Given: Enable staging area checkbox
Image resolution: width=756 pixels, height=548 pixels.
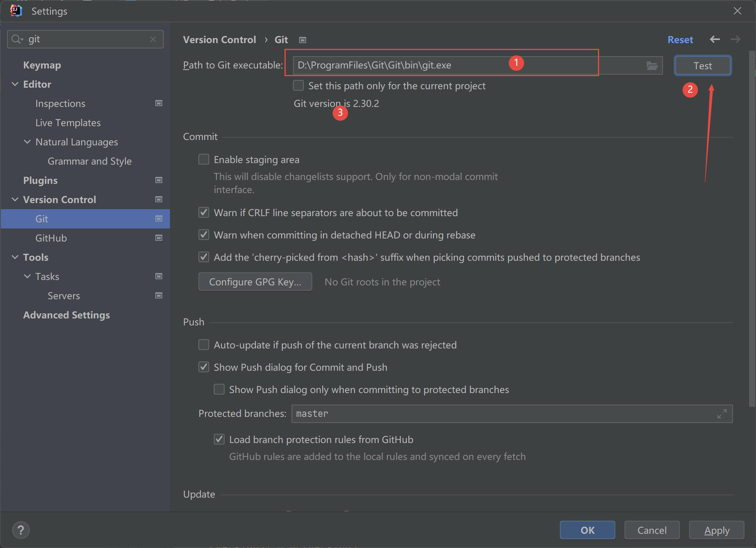Looking at the screenshot, I should [204, 159].
